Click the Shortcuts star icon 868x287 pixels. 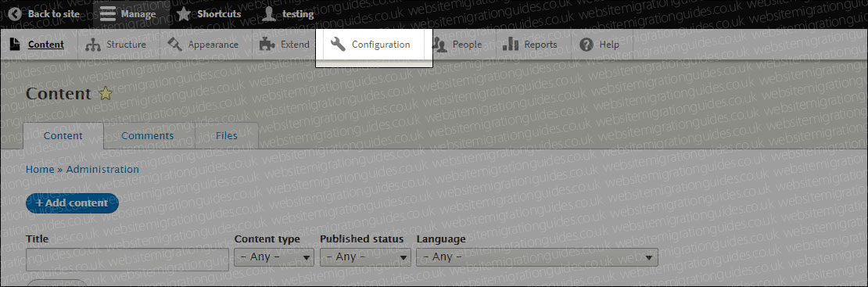coord(184,14)
